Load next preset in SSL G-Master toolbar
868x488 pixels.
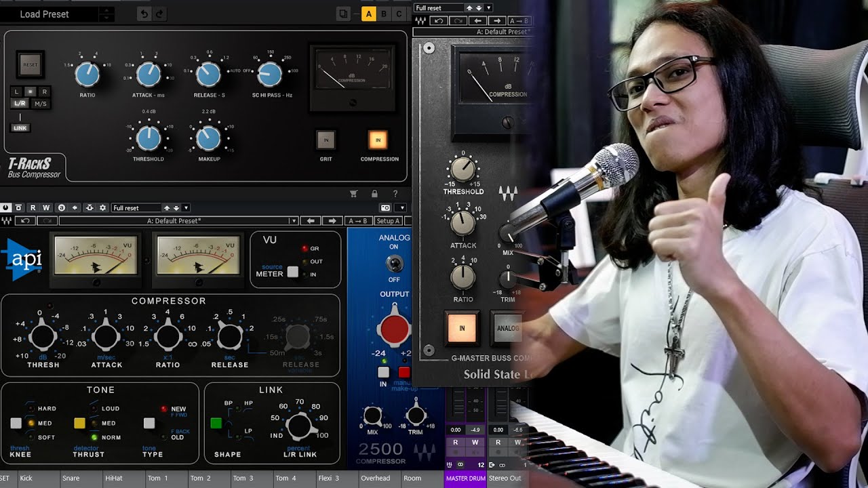click(x=496, y=21)
